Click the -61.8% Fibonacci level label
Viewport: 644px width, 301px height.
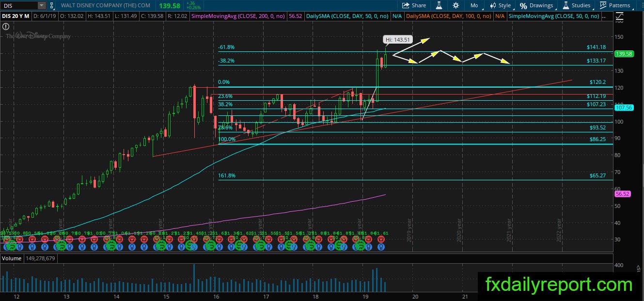pos(226,48)
